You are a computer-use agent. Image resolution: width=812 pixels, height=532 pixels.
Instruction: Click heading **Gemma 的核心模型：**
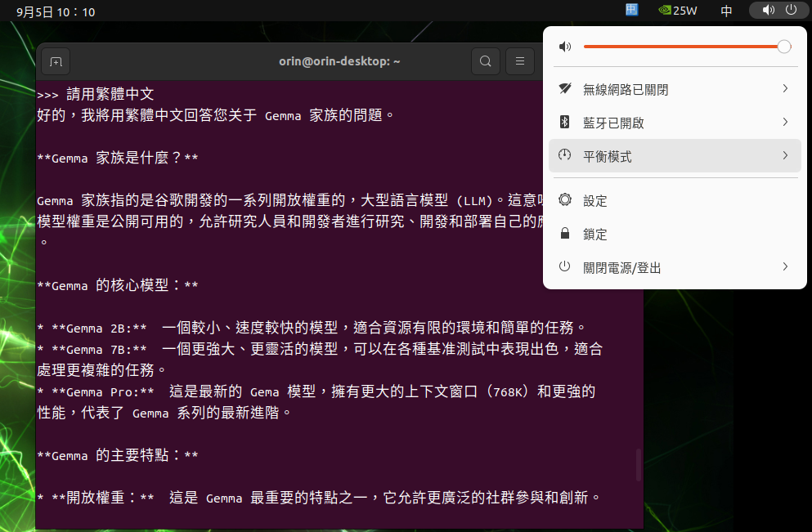click(118, 285)
